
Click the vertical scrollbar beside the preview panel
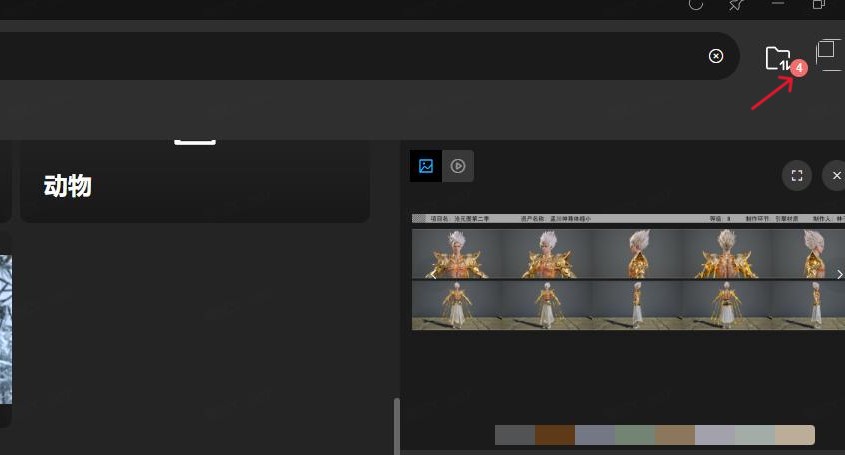coord(397,426)
